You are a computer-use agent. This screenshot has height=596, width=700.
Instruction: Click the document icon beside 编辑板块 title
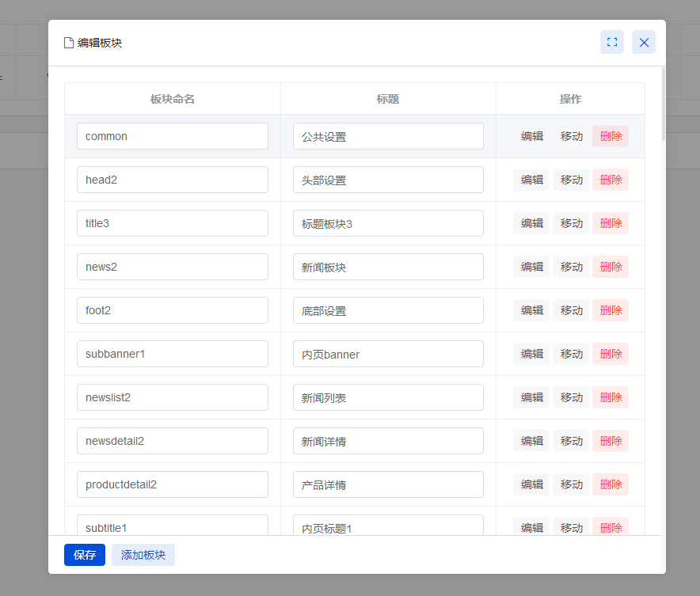(69, 43)
